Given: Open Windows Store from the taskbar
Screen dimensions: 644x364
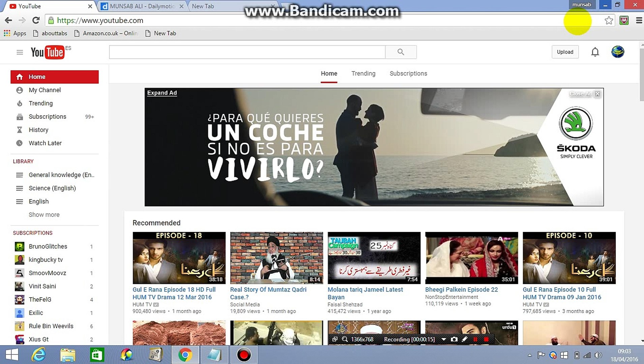Looking at the screenshot, I should tap(97, 355).
